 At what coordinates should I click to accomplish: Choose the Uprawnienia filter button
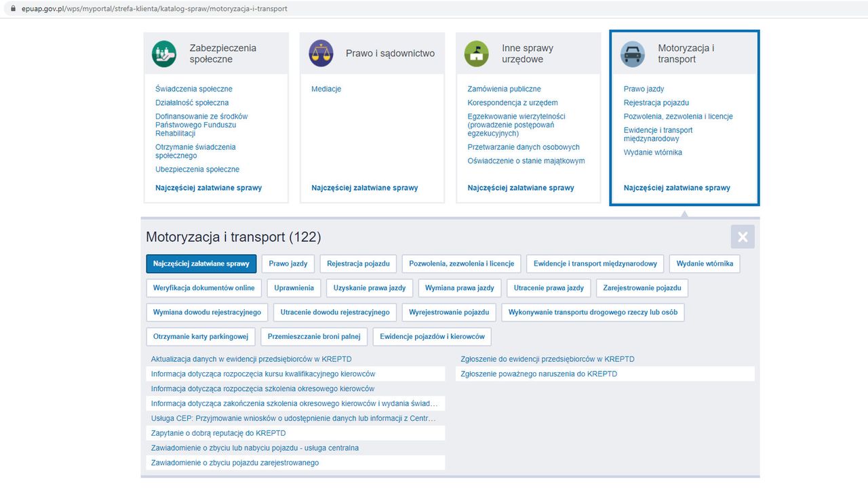(x=294, y=288)
